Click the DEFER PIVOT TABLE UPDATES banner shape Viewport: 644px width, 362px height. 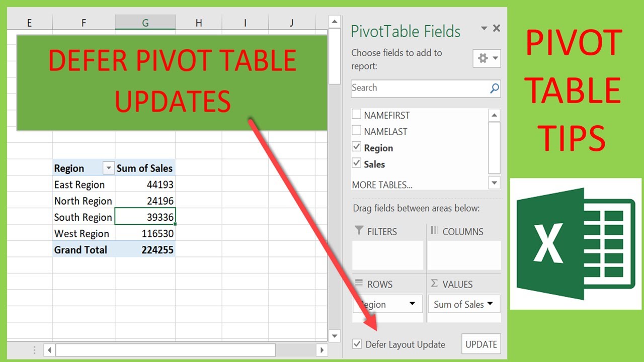pos(172,83)
